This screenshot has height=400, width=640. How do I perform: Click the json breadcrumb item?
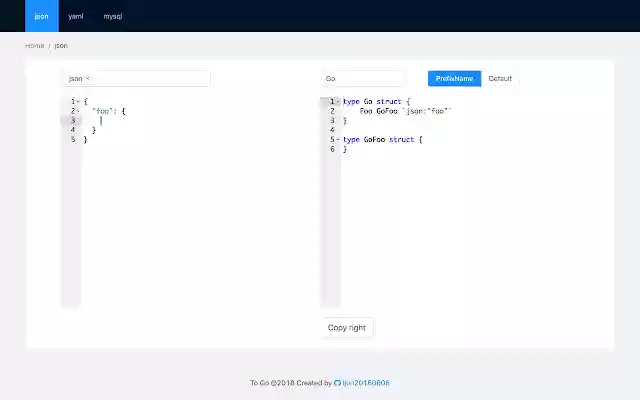[x=61, y=45]
